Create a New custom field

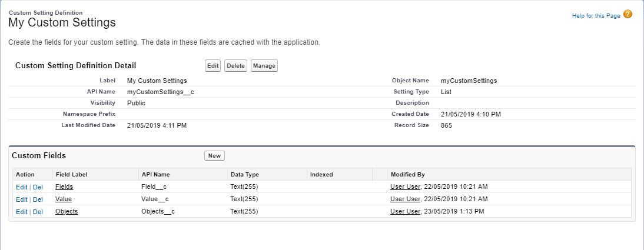coord(214,156)
